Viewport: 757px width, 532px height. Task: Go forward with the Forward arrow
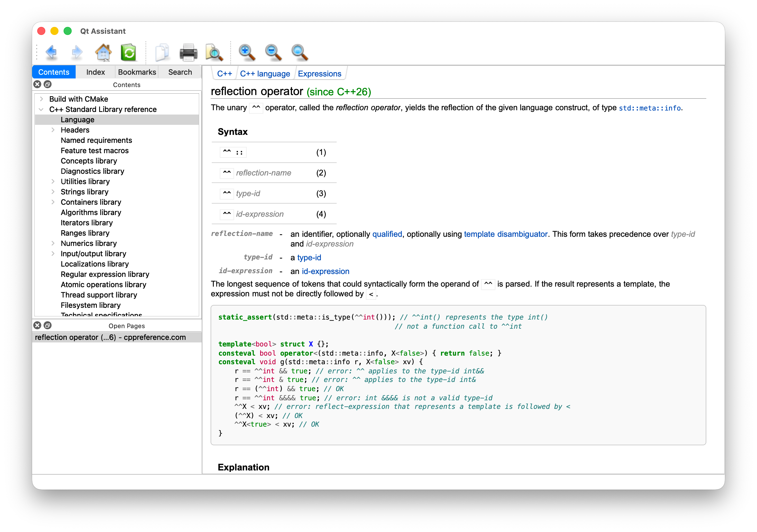click(x=77, y=52)
